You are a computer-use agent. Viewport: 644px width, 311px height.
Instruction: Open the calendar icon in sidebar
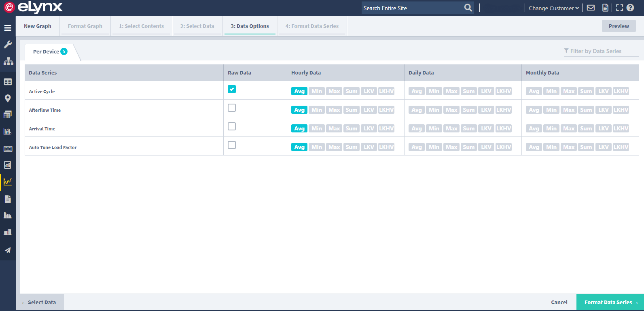(8, 115)
